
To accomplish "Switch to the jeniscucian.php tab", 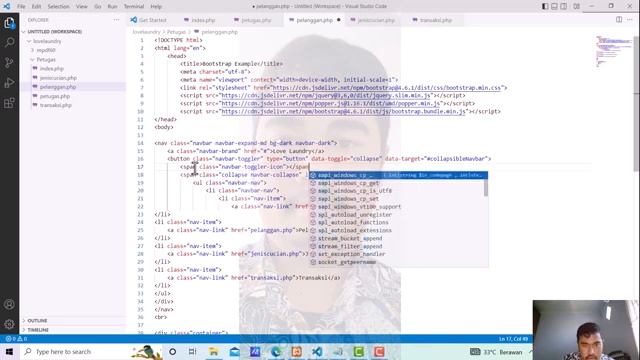I will point(375,20).
